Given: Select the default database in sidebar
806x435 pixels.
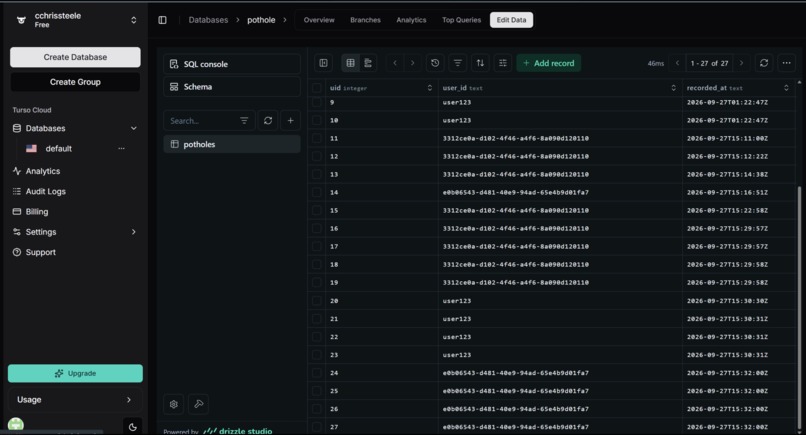Looking at the screenshot, I should tap(59, 149).
